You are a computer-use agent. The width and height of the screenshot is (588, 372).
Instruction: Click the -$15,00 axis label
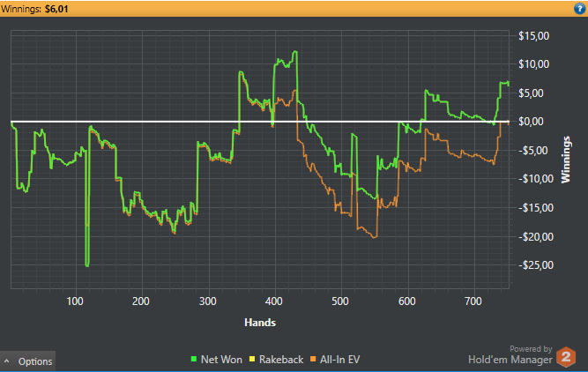pos(536,208)
